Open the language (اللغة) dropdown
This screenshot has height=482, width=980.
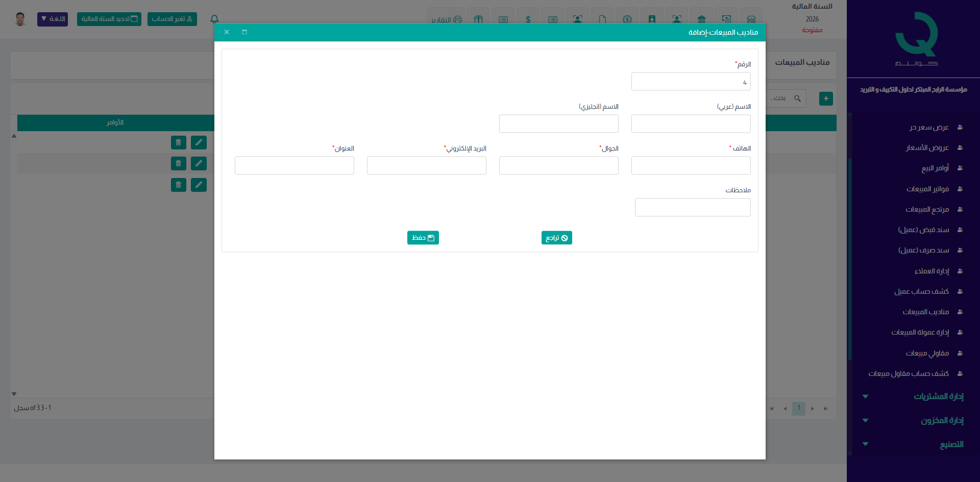click(53, 19)
